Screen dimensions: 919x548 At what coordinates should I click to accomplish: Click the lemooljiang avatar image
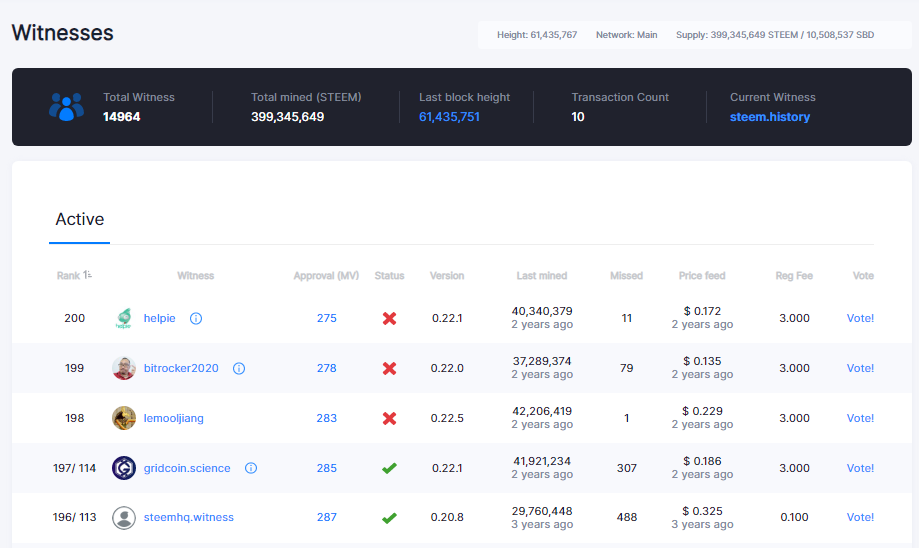click(124, 418)
